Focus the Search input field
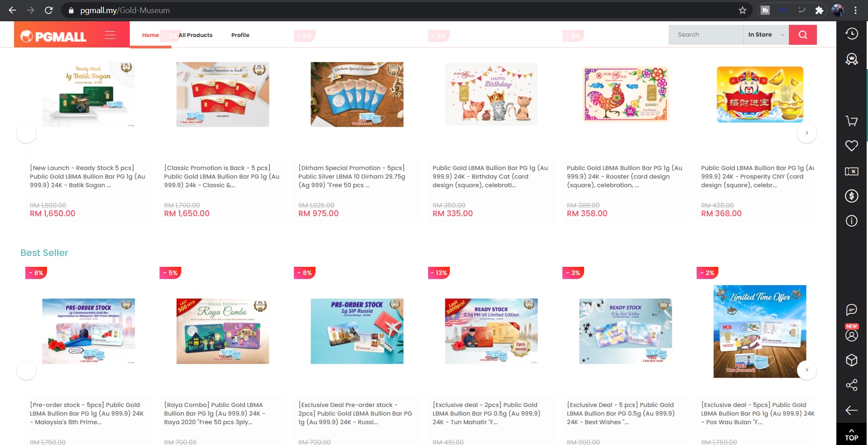Image resolution: width=868 pixels, height=445 pixels. 706,35
